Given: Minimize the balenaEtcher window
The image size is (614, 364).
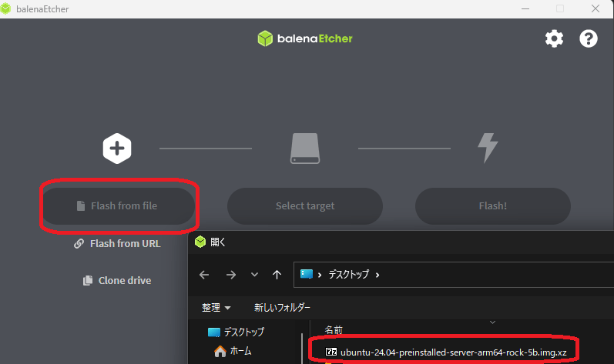Looking at the screenshot, I should [525, 8].
